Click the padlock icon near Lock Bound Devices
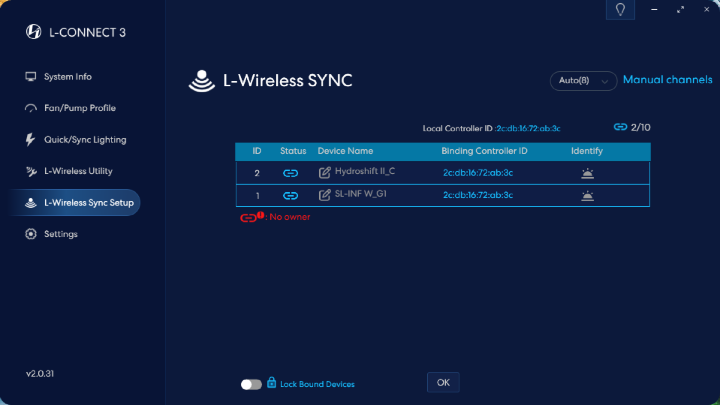The height and width of the screenshot is (405, 720). (272, 382)
